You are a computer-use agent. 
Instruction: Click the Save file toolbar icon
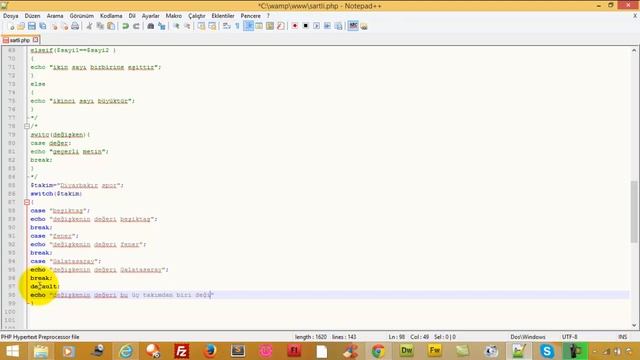pos(31,26)
